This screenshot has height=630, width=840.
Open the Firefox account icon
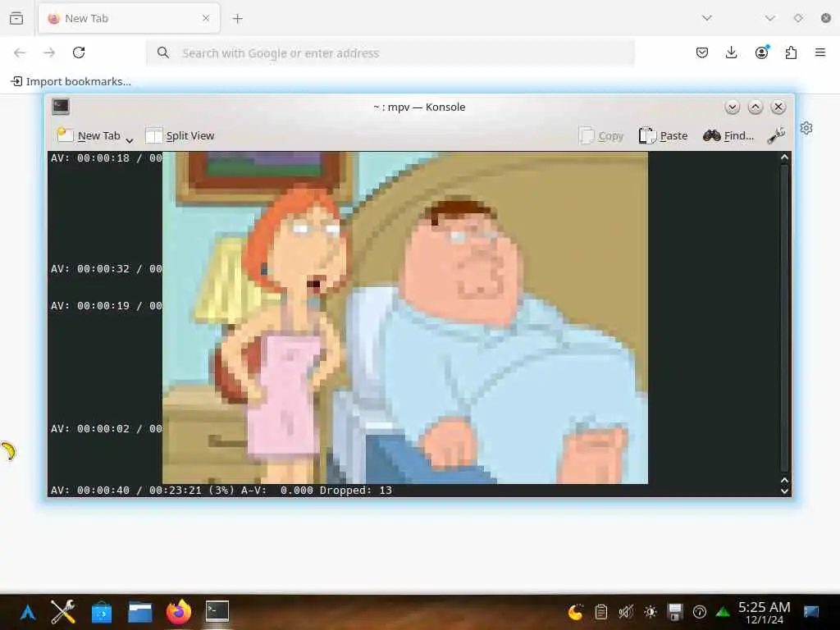(761, 52)
